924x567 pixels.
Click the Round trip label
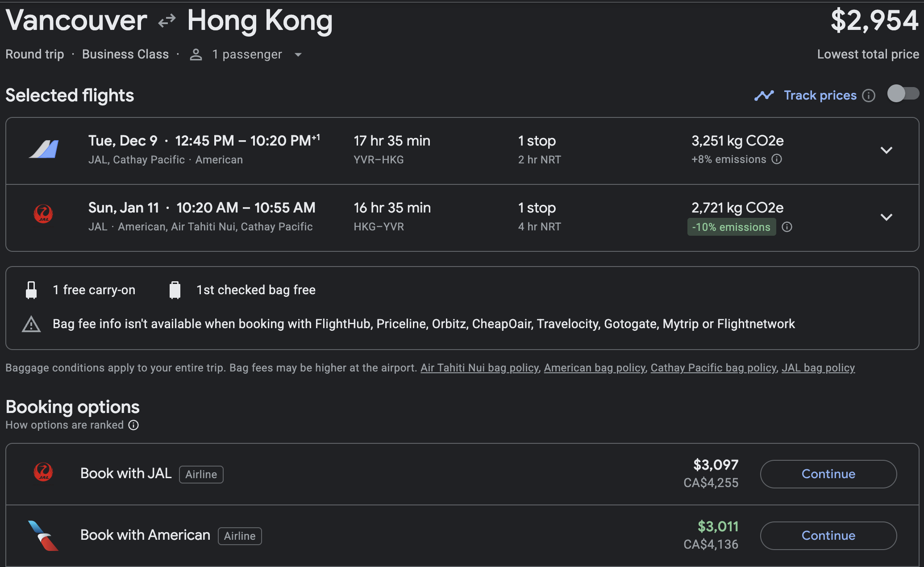35,54
